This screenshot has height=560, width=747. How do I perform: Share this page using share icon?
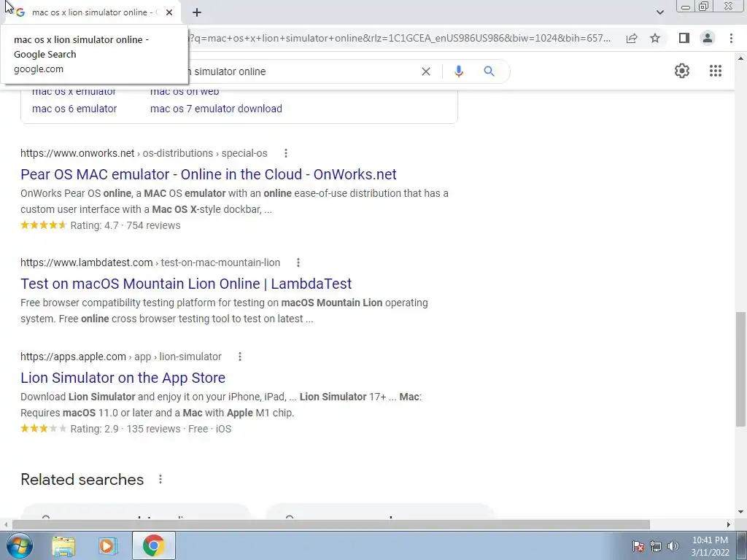click(x=632, y=38)
